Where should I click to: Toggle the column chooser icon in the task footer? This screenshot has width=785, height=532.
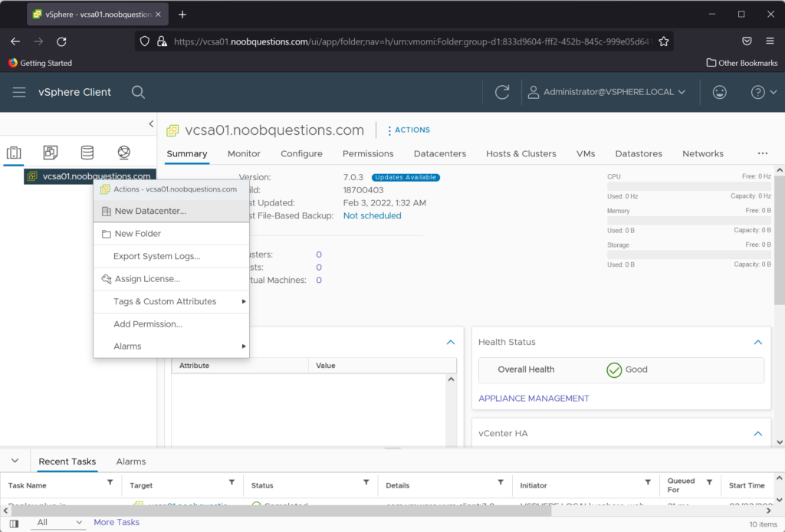click(14, 524)
